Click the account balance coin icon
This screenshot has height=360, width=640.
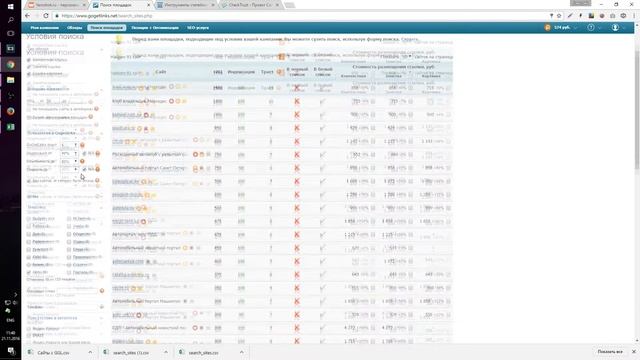point(548,27)
